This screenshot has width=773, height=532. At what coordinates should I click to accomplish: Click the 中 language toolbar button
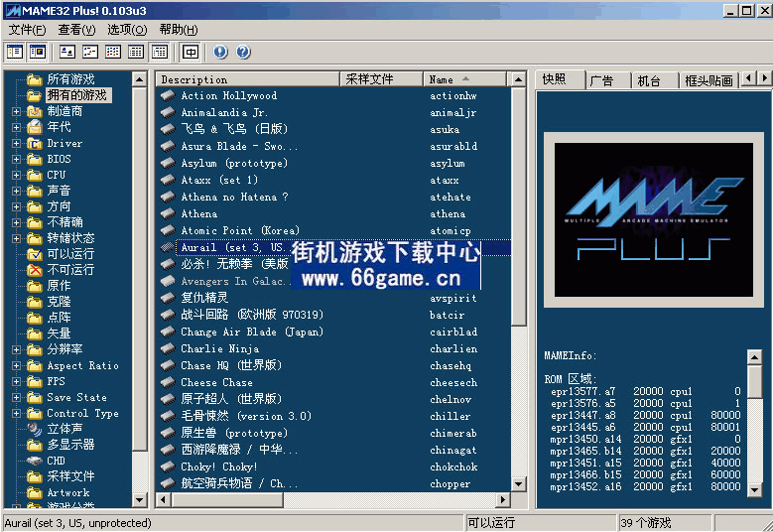pyautogui.click(x=191, y=52)
